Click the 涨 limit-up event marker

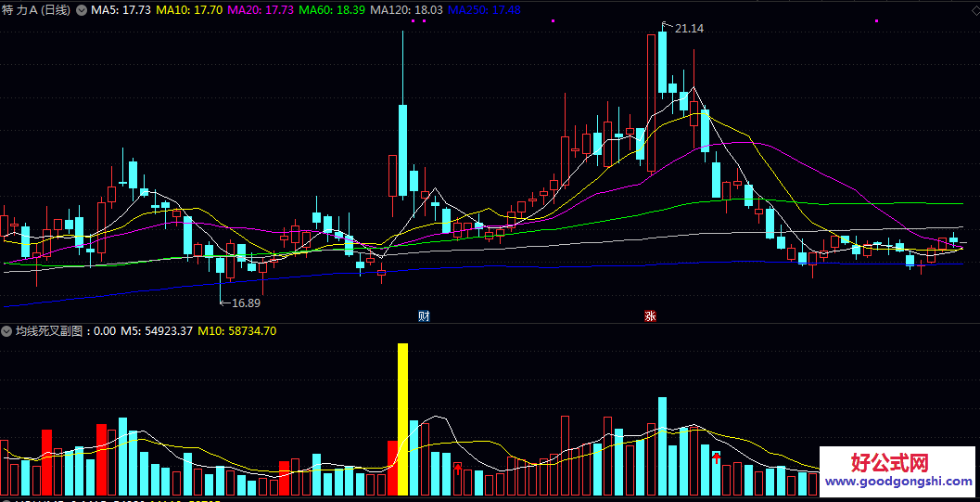click(x=650, y=315)
